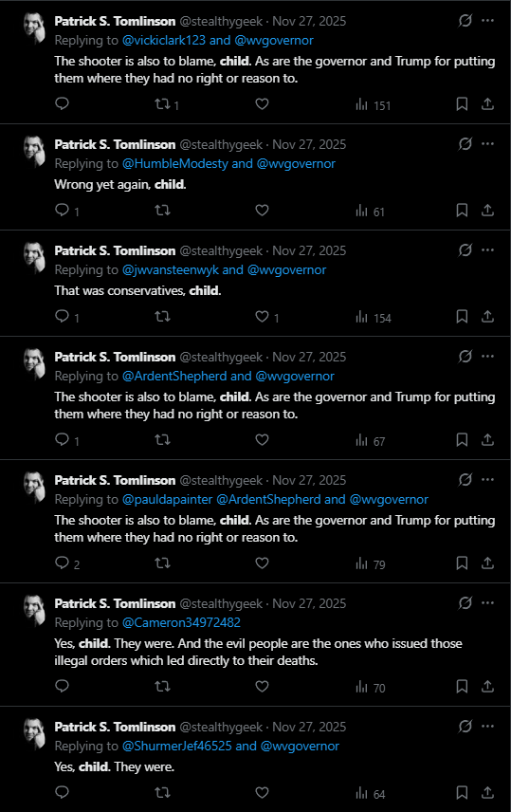511x812 pixels.
Task: Open Grok icon on @ArdentShepherd reply tweet
Action: 465,357
